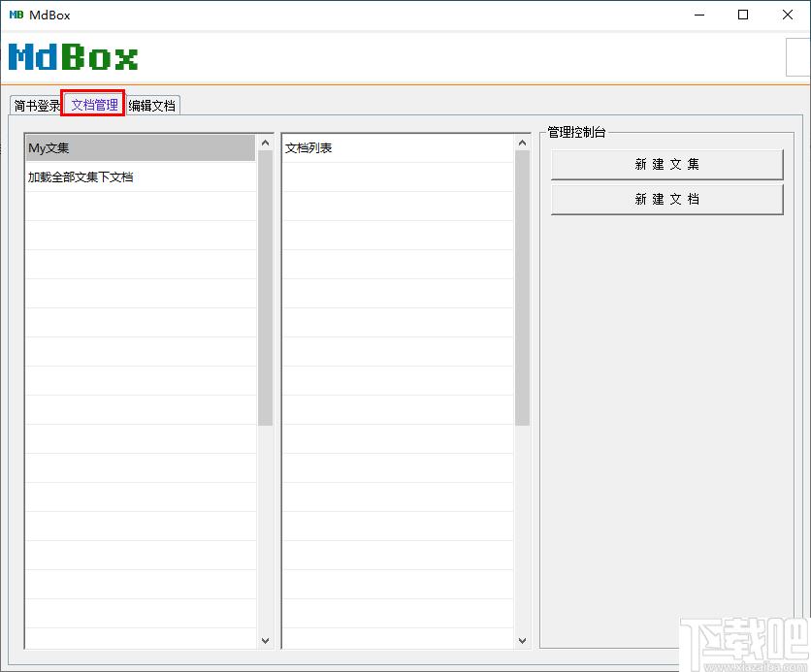Image resolution: width=811 pixels, height=672 pixels.
Task: Select the My文集 list row
Action: [x=141, y=147]
